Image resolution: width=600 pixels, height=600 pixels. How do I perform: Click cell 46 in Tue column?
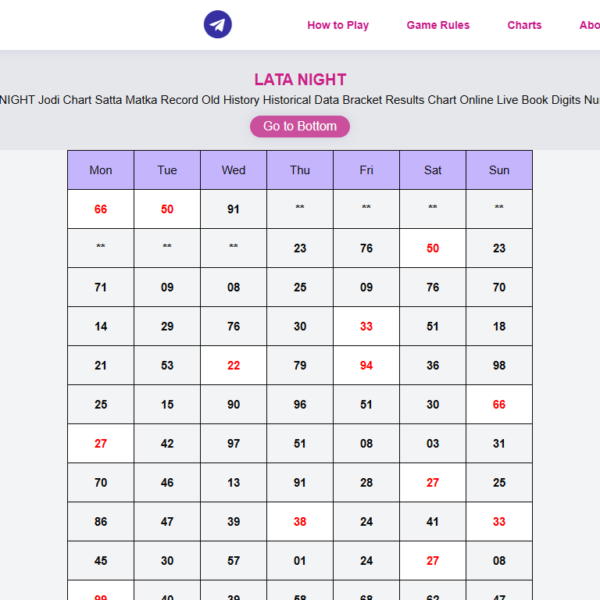tap(167, 483)
